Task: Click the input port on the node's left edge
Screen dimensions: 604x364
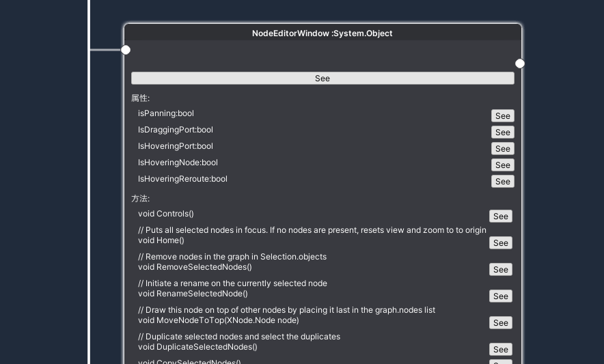Action: [x=126, y=50]
